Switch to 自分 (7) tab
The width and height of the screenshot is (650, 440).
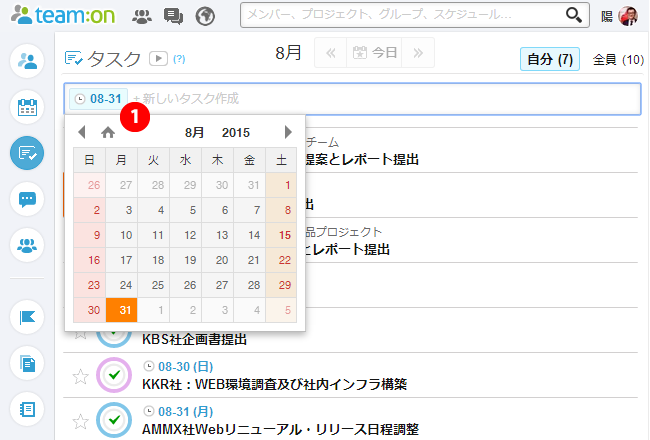tap(550, 59)
